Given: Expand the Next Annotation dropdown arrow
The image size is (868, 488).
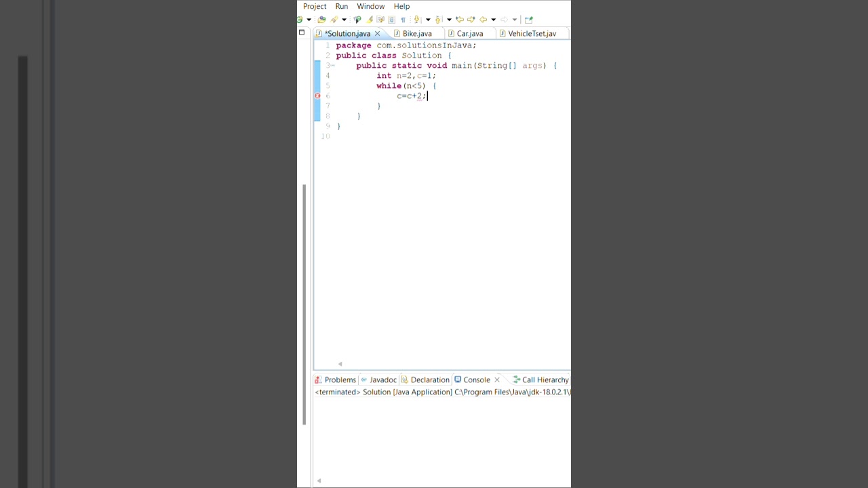Looking at the screenshot, I should 428,20.
